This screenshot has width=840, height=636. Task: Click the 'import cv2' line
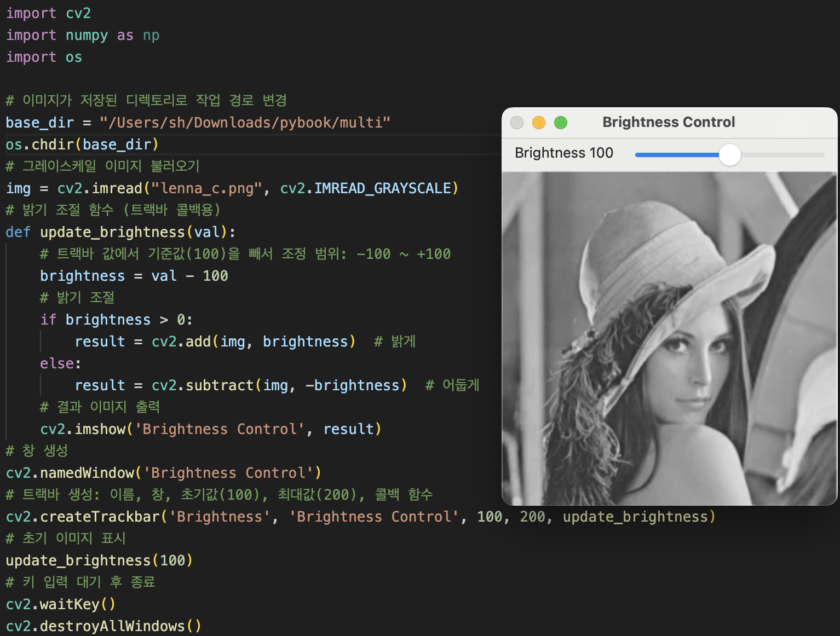tap(48, 13)
